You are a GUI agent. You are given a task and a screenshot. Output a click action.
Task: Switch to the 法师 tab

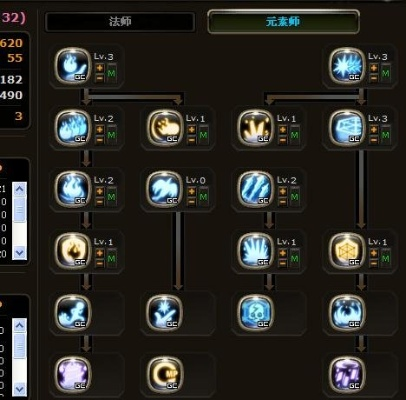point(120,22)
